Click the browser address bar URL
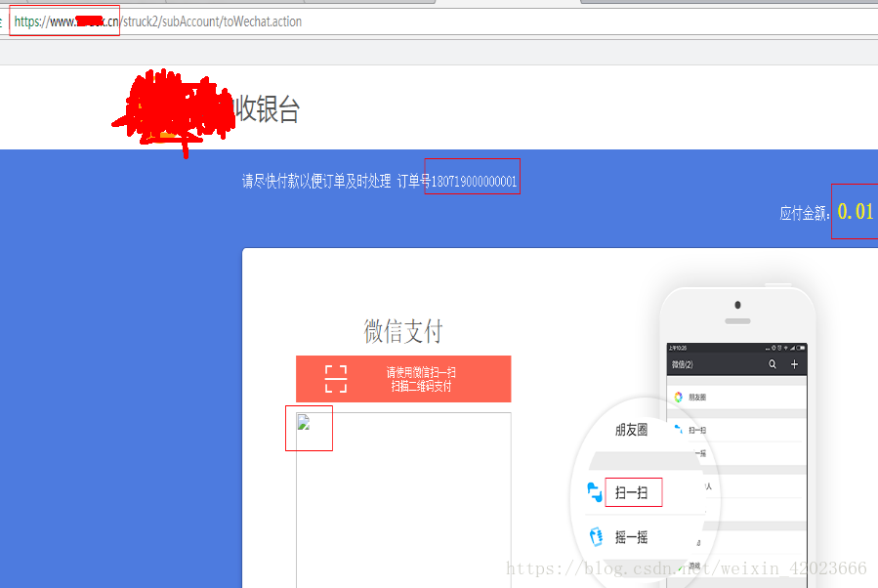The image size is (878, 588). pos(158,21)
